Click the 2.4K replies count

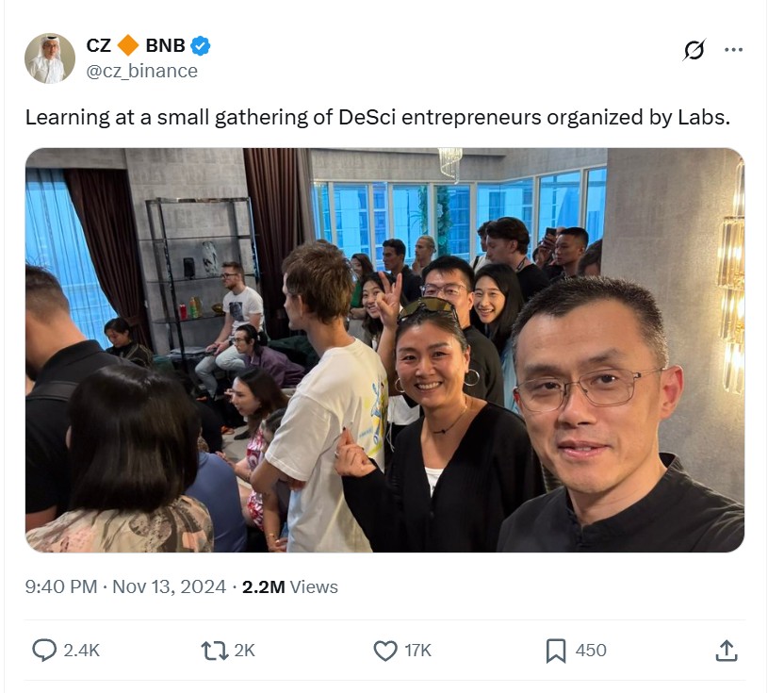tap(81, 651)
